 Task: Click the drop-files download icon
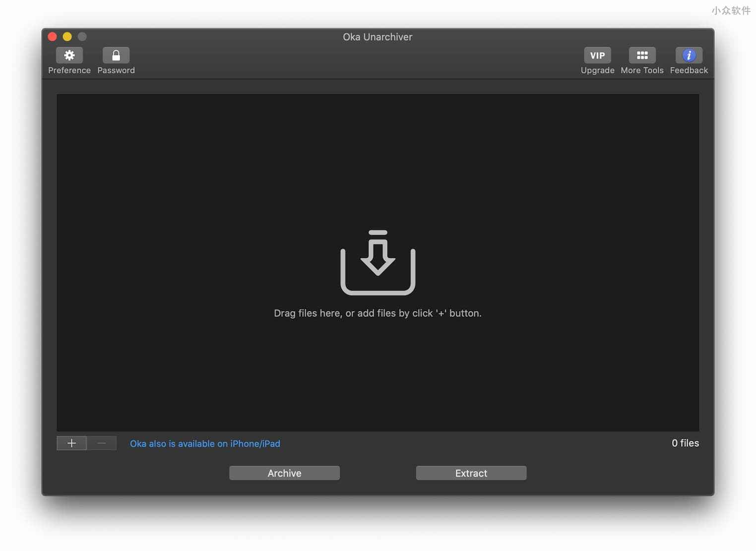378,262
